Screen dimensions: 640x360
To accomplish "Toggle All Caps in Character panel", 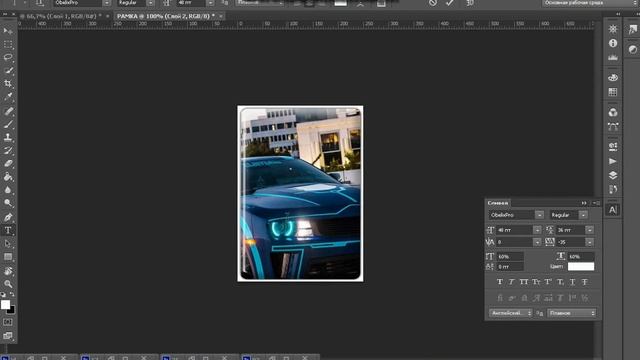I will [x=524, y=282].
